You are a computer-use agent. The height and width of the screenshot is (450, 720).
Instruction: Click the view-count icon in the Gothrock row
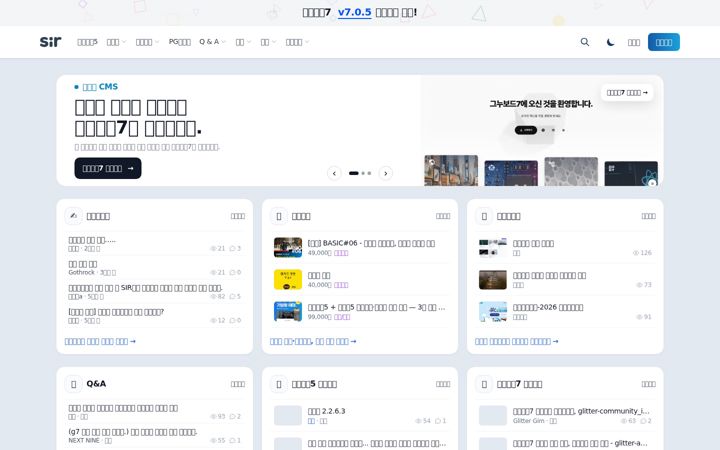click(x=213, y=272)
